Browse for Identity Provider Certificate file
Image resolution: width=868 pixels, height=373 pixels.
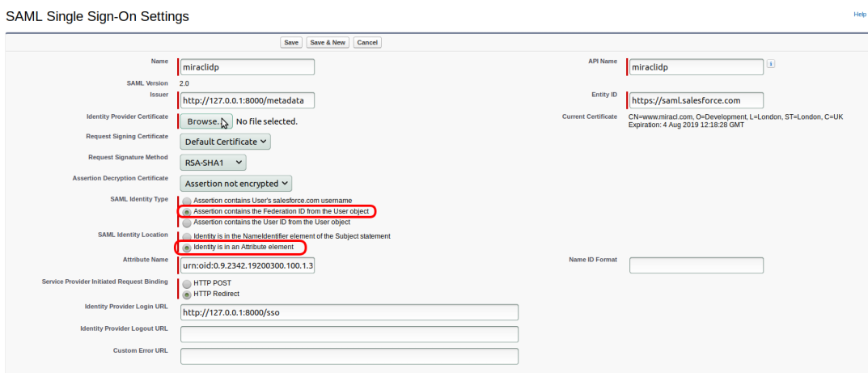tap(206, 121)
